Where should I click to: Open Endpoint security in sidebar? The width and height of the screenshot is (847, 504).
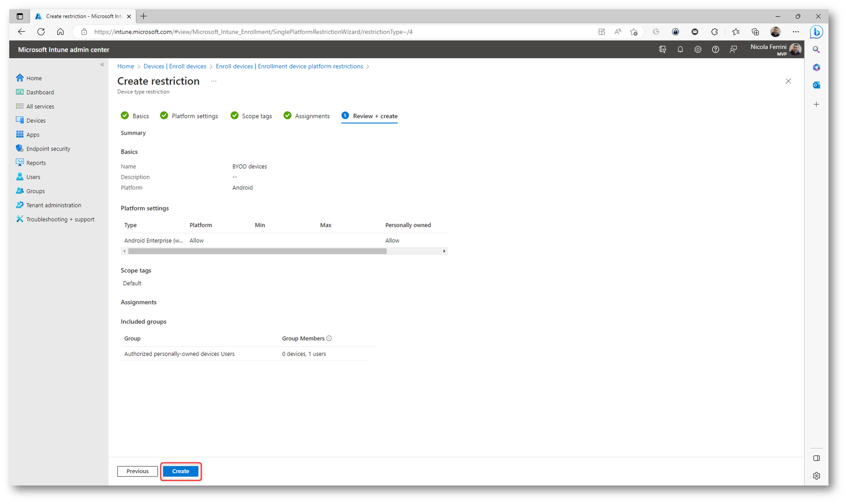48,148
